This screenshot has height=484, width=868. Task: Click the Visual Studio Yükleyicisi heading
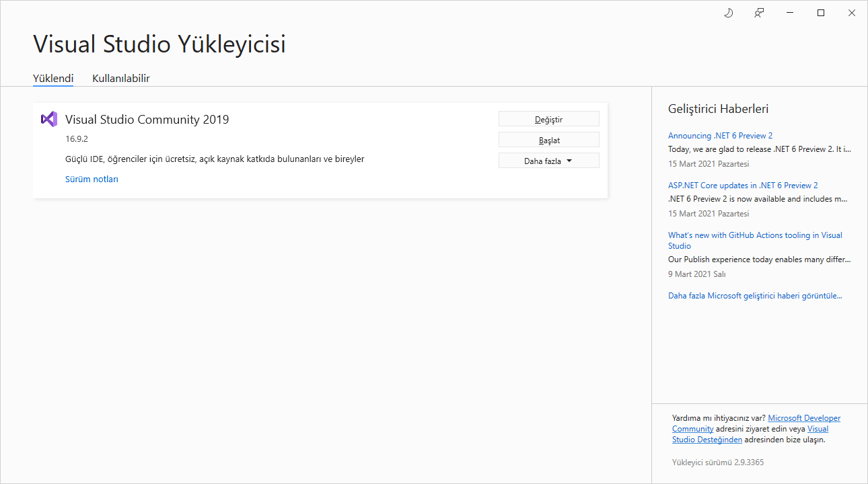159,44
